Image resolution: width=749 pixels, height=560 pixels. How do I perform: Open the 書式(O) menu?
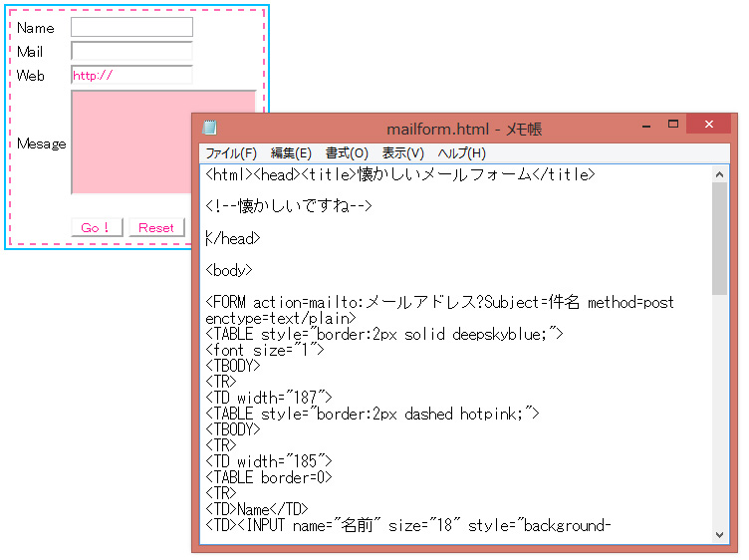click(x=347, y=153)
